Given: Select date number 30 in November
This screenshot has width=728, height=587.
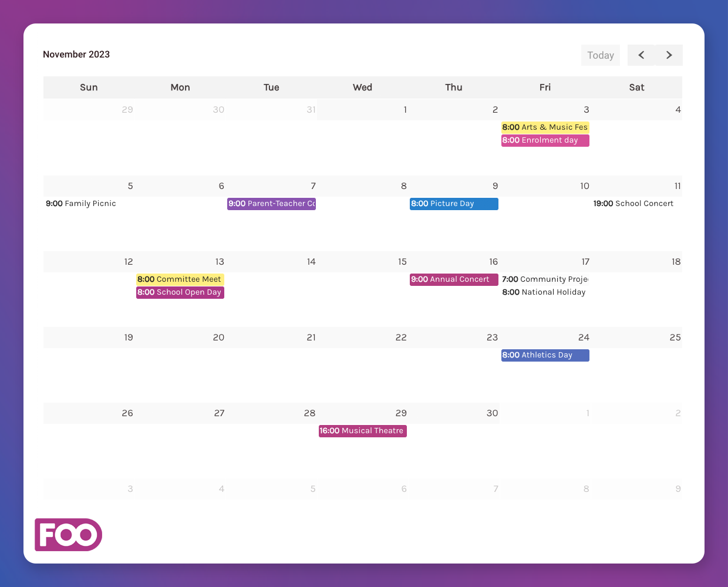Looking at the screenshot, I should pyautogui.click(x=492, y=413).
